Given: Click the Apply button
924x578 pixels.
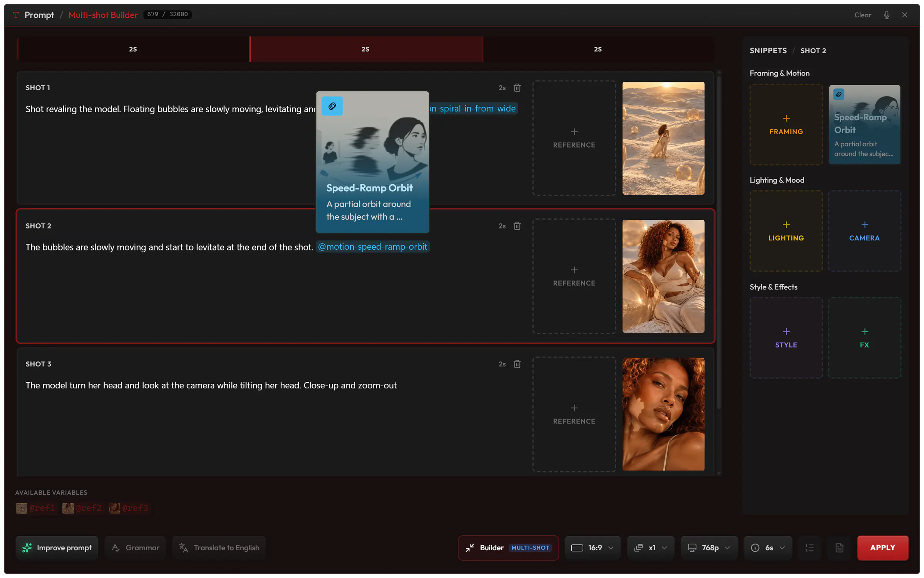Looking at the screenshot, I should click(882, 548).
